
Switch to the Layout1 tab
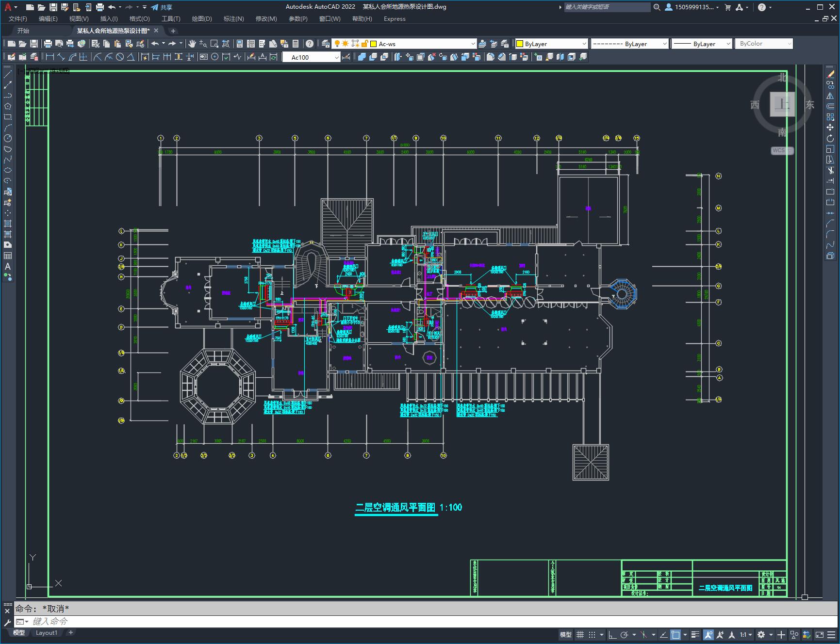coord(47,633)
